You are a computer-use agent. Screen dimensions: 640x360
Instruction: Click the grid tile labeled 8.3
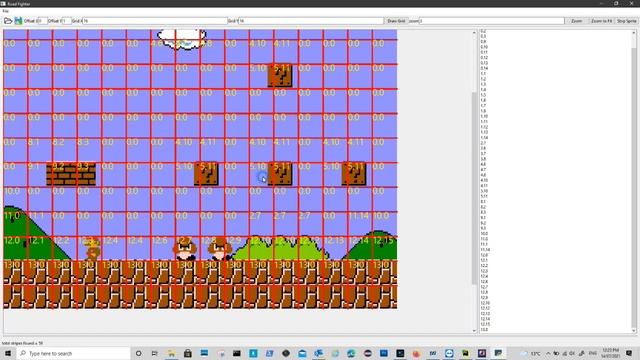pyautogui.click(x=89, y=150)
